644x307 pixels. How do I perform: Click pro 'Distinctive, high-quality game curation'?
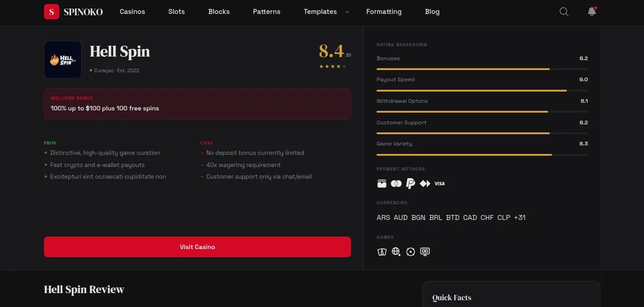(x=105, y=153)
